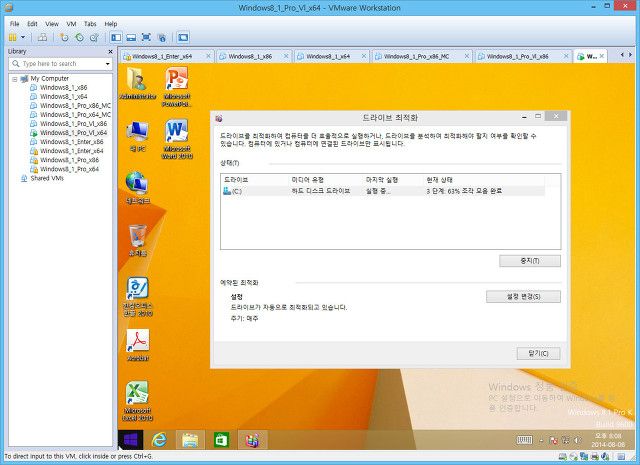Enter full screen mode icon
640x465 pixels.
pos(146,38)
